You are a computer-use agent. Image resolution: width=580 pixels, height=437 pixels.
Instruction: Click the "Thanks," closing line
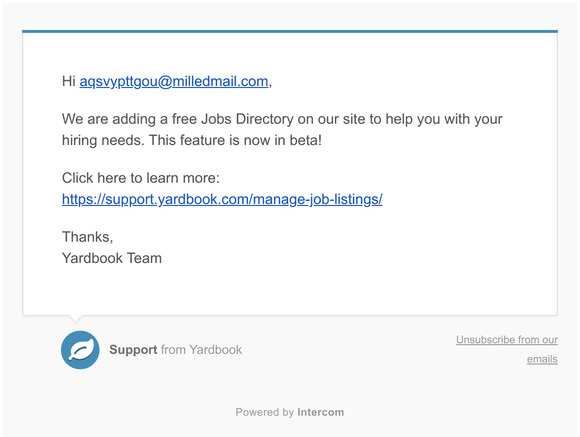[x=87, y=237]
